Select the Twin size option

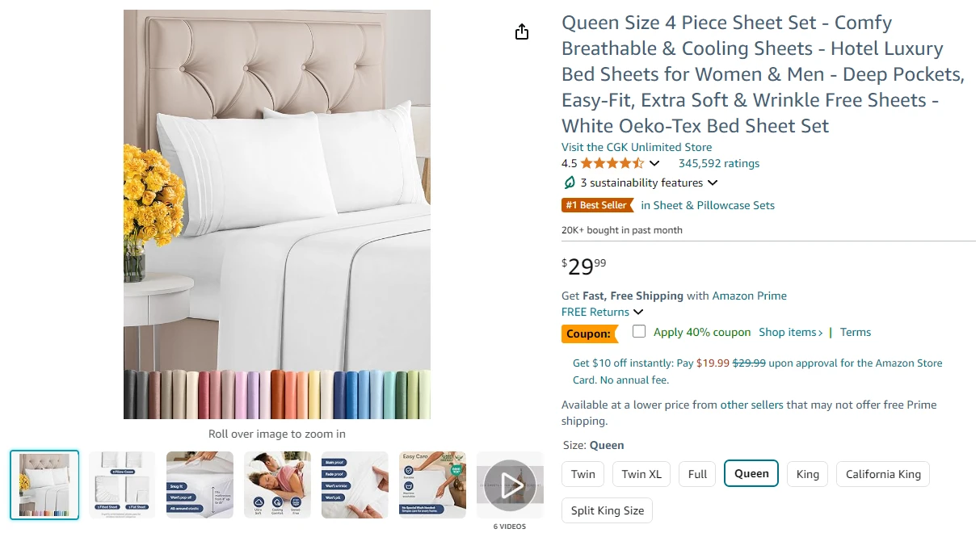pyautogui.click(x=583, y=474)
